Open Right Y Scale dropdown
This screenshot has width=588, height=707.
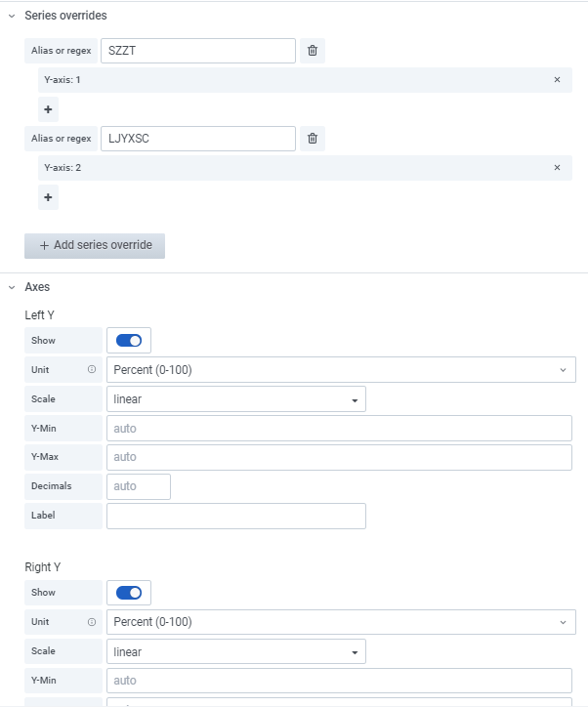(235, 651)
